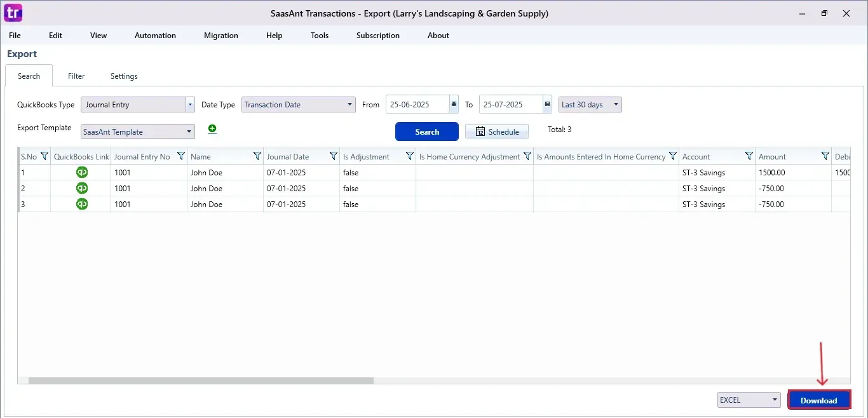Image resolution: width=868 pixels, height=418 pixels.
Task: Filter the Journal Entry No column
Action: 180,156
